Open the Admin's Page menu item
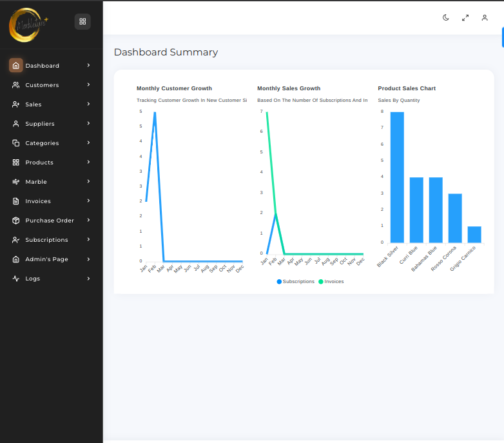Screen dimensions: 504x443 [x=51, y=259]
